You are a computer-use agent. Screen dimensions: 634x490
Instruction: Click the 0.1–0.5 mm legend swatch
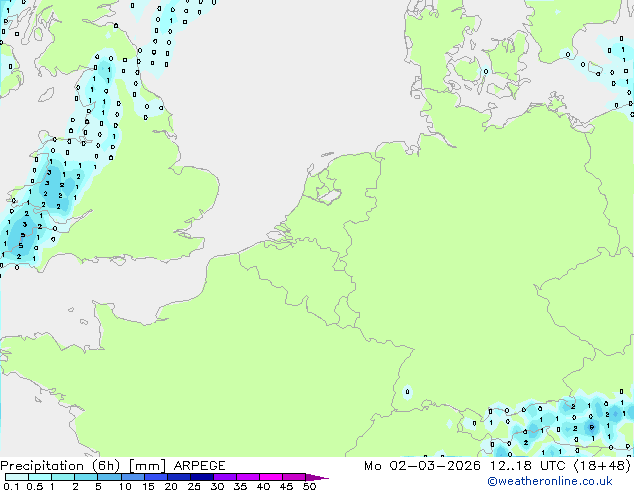click(x=17, y=477)
